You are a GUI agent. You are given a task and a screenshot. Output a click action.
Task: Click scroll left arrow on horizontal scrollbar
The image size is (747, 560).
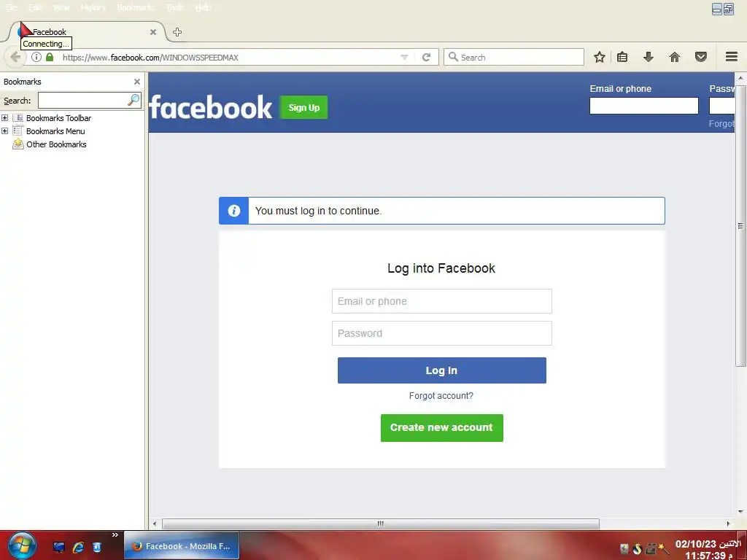tap(155, 524)
